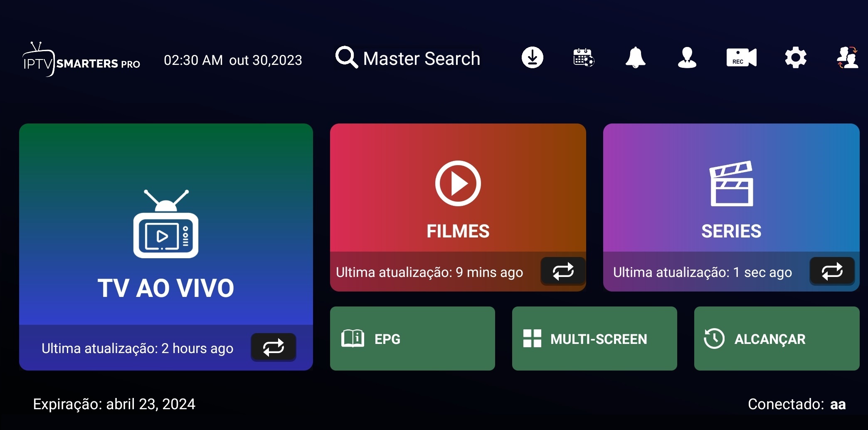The width and height of the screenshot is (868, 430).
Task: Open the downloads icon in top bar
Action: click(x=532, y=57)
